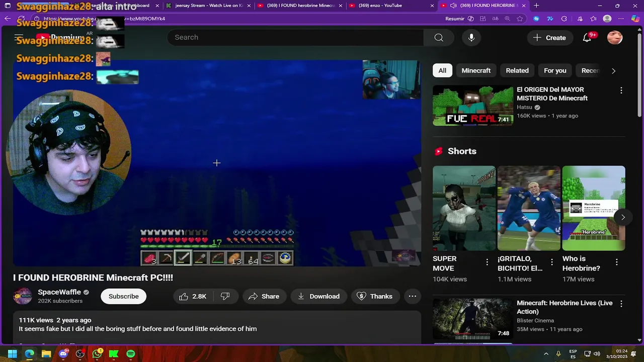Open volume control in system tray
Image resolution: width=644 pixels, height=362 pixels.
597,354
